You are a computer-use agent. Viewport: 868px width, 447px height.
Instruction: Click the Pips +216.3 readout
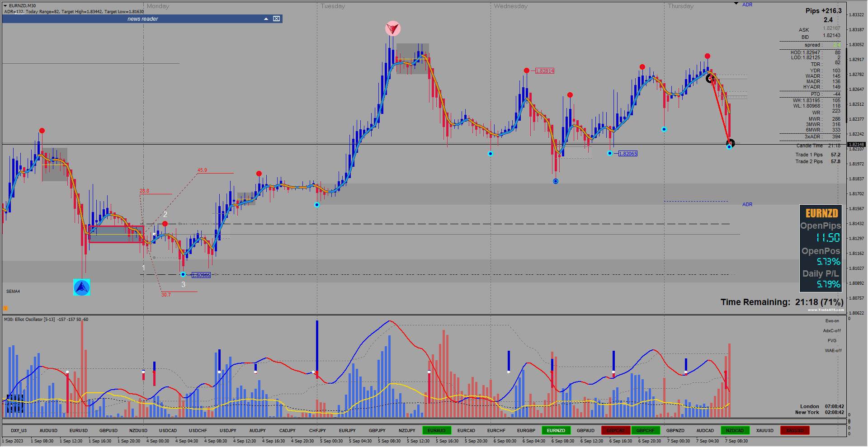tap(824, 11)
